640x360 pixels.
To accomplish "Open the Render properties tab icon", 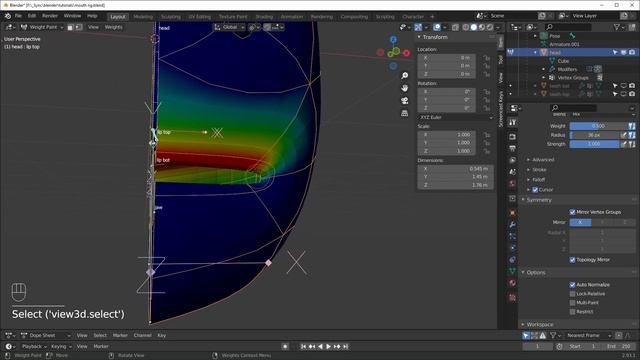I will 513,137.
